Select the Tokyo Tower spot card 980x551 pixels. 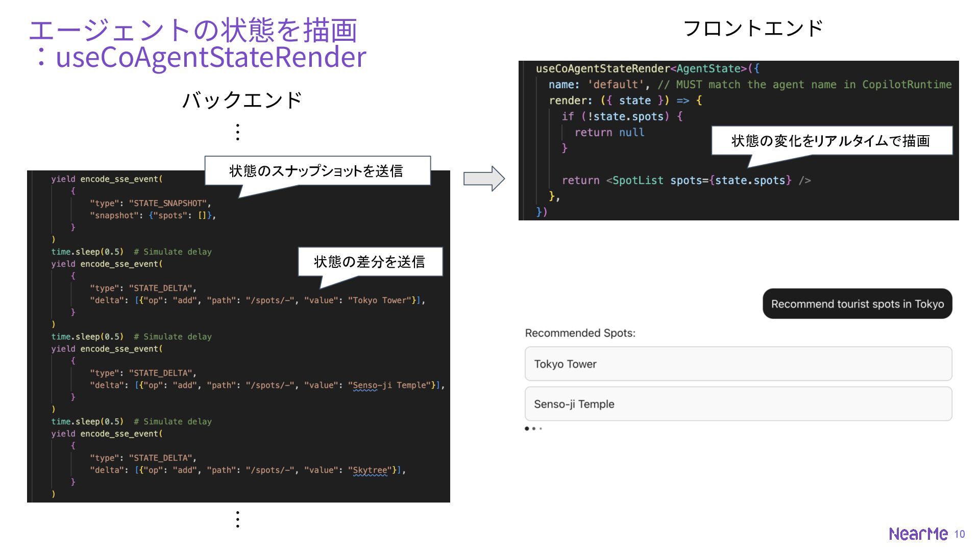738,364
